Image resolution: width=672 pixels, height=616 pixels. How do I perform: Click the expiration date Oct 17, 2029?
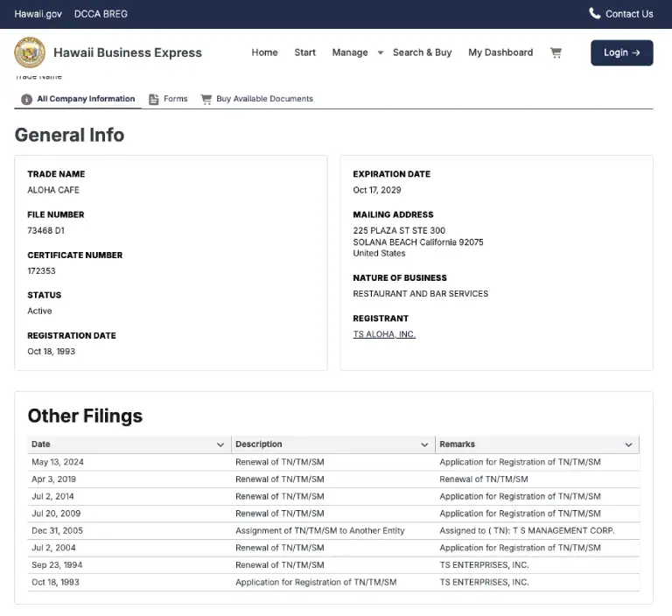[x=377, y=190]
